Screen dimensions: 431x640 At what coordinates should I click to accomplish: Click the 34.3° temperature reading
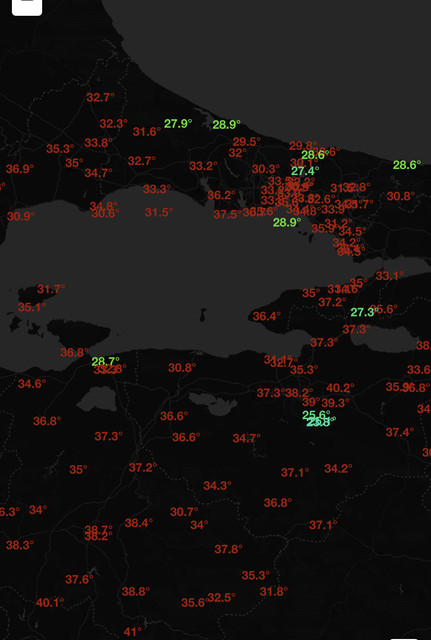pyautogui.click(x=218, y=486)
